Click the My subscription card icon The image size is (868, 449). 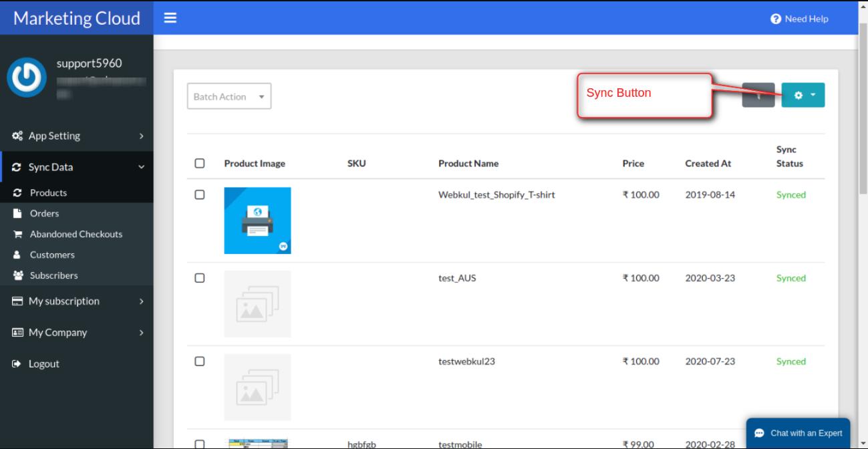pos(18,301)
